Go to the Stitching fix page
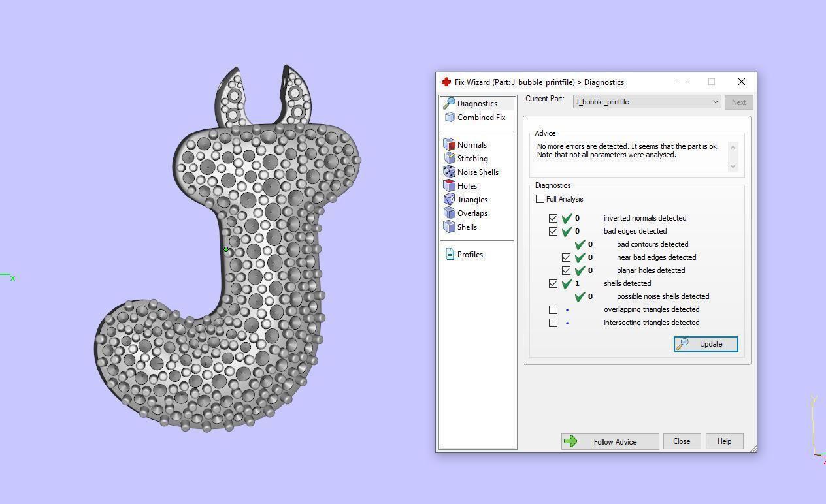The width and height of the screenshot is (826, 504). tap(472, 159)
